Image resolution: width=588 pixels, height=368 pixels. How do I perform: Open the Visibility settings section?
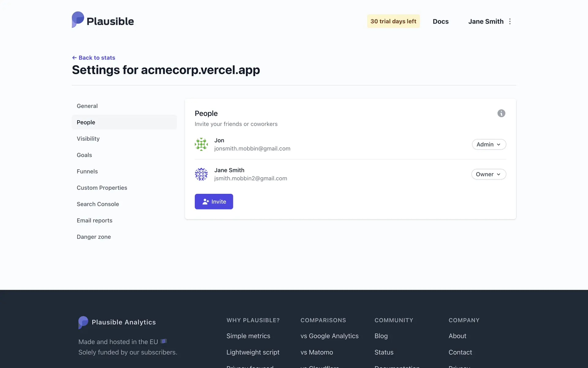[x=88, y=139]
